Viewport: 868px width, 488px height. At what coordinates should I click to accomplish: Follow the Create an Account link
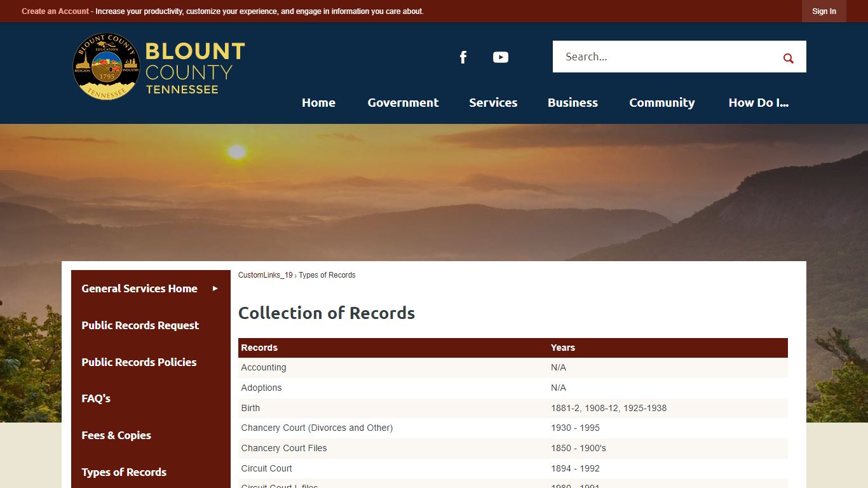55,11
